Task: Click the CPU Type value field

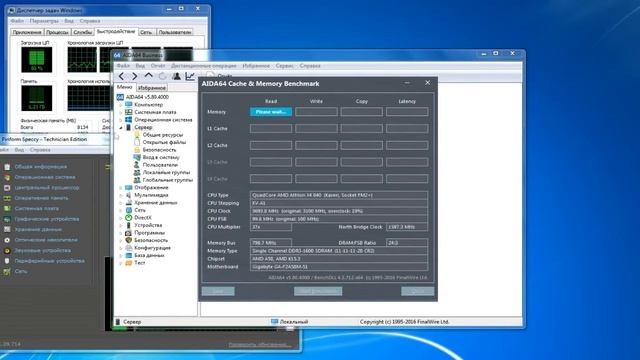Action: pyautogui.click(x=339, y=195)
